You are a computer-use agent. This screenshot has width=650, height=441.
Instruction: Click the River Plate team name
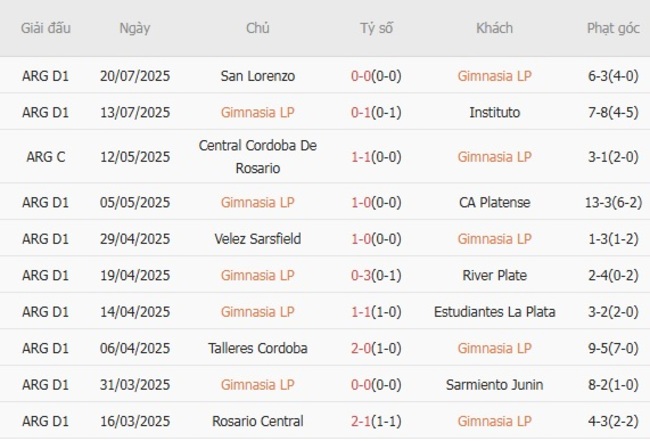click(x=494, y=275)
